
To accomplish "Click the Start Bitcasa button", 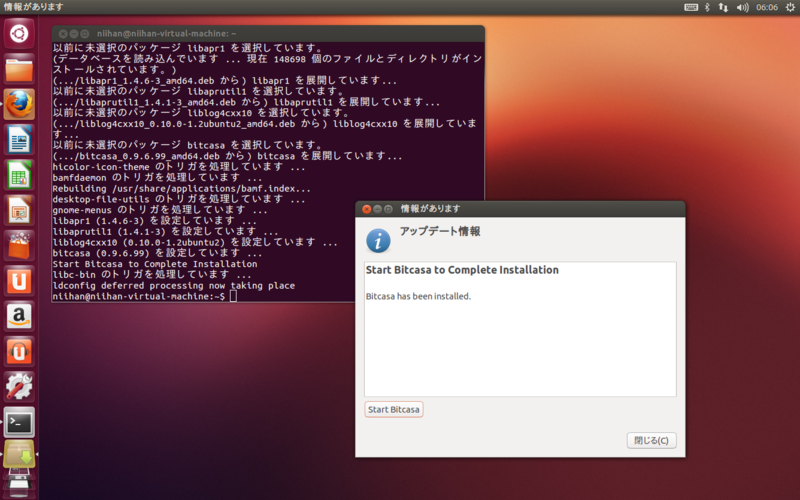I will (x=394, y=409).
